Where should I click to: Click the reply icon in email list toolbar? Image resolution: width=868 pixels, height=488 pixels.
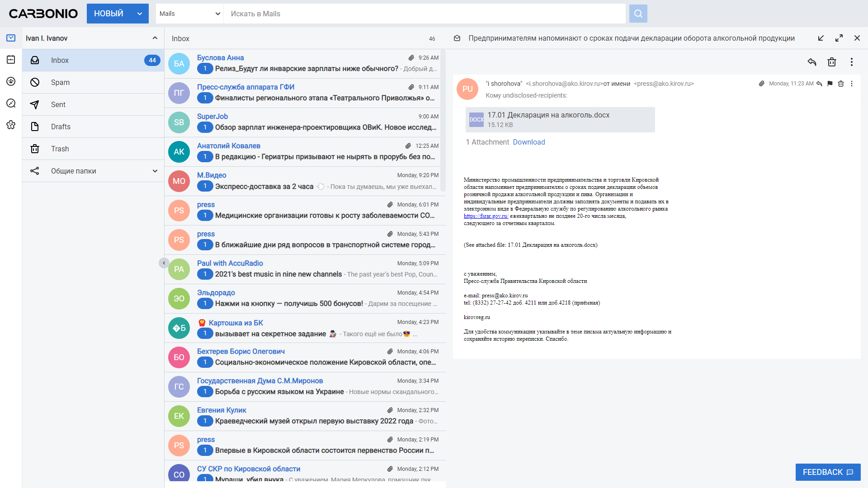(811, 62)
